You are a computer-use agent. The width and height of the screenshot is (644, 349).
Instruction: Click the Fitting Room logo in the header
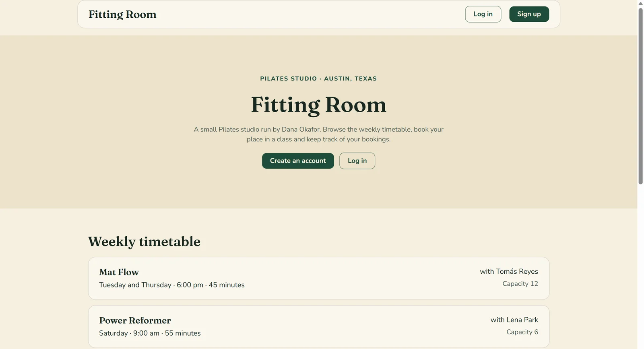pyautogui.click(x=122, y=14)
